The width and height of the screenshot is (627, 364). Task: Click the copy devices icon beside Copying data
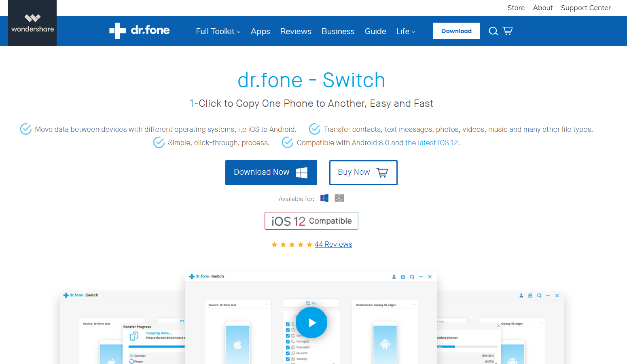coord(134,336)
